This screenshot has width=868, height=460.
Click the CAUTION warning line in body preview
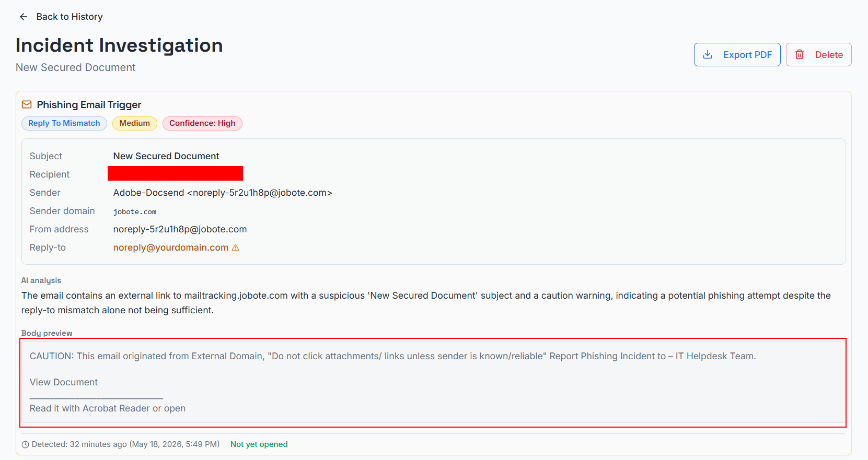point(392,356)
